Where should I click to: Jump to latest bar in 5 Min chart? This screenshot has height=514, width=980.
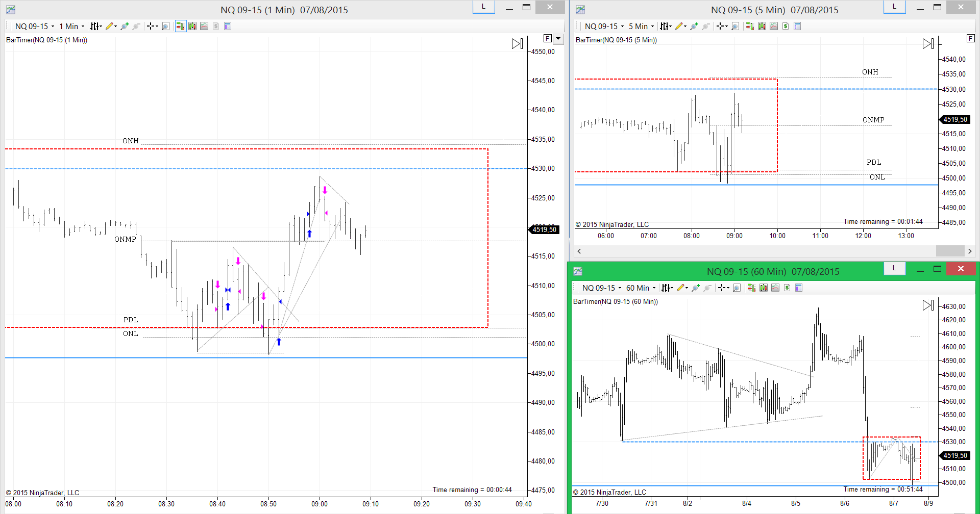point(928,44)
